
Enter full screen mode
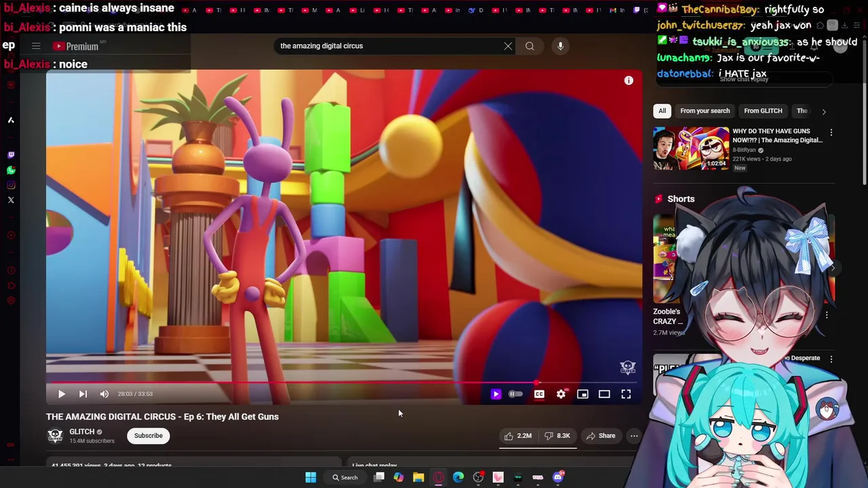coord(626,394)
